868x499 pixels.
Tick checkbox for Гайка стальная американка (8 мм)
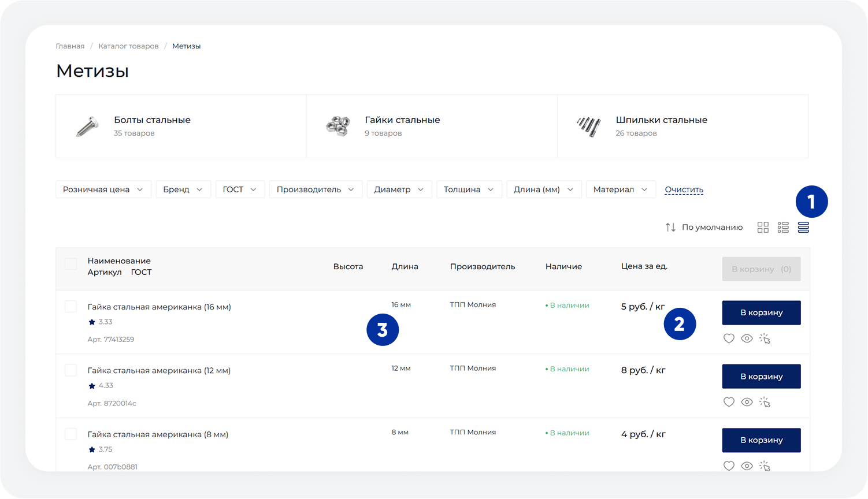71,434
